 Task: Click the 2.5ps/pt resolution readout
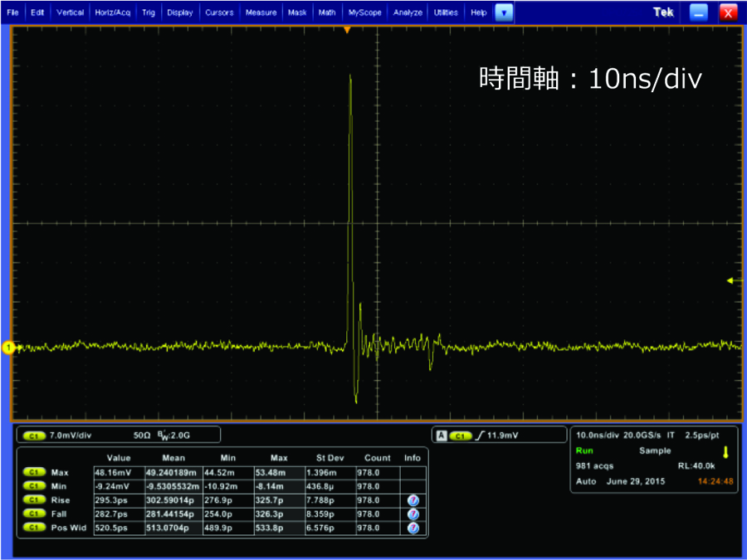coord(702,436)
